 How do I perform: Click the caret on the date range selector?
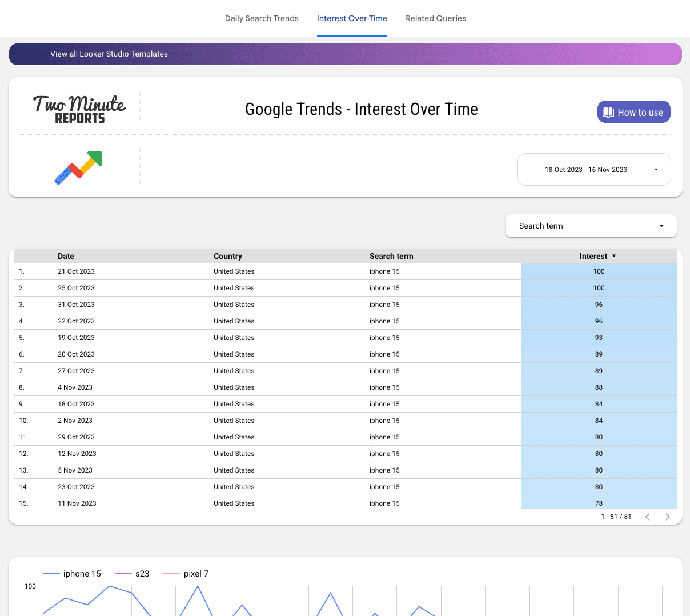[x=656, y=169]
